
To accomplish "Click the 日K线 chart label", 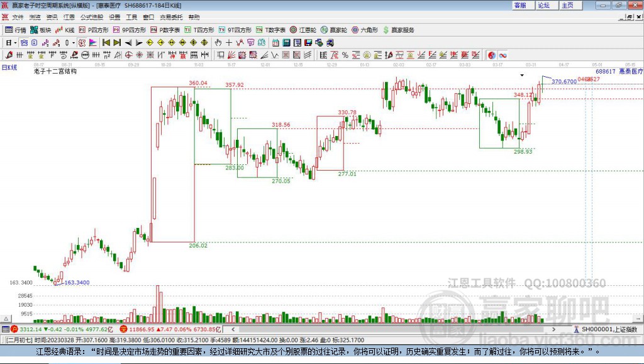I will click(x=9, y=67).
